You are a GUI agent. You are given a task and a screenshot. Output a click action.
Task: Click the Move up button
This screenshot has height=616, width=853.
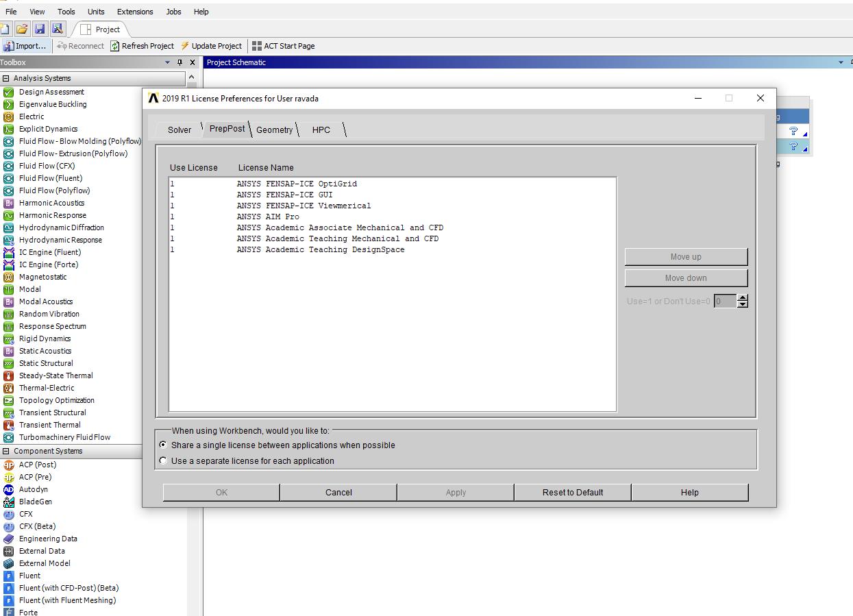pos(686,257)
